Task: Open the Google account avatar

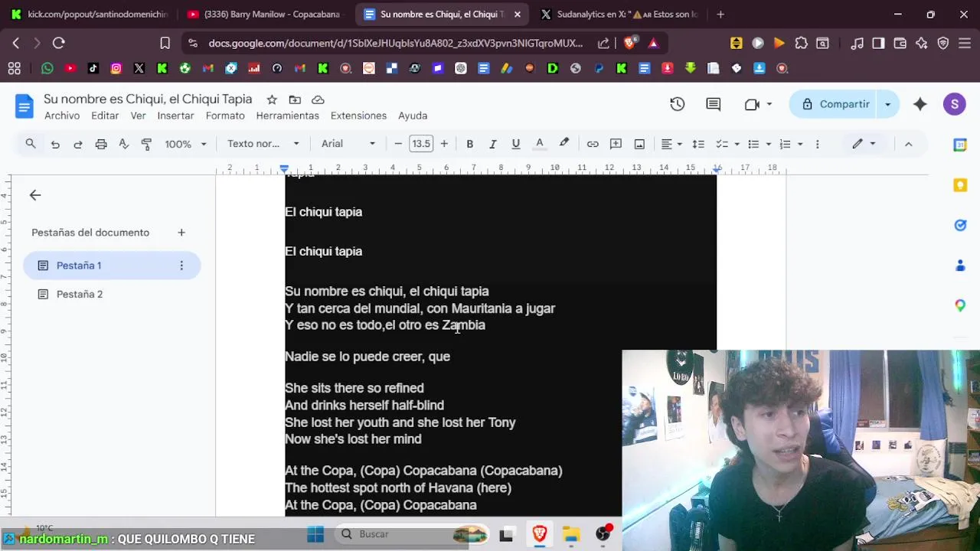Action: (x=954, y=104)
